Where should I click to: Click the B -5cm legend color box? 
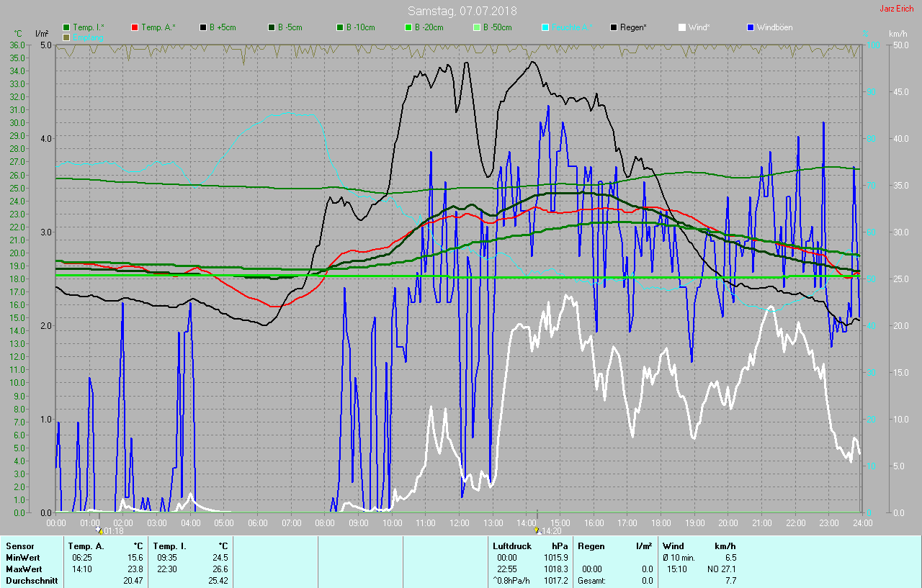tap(272, 27)
